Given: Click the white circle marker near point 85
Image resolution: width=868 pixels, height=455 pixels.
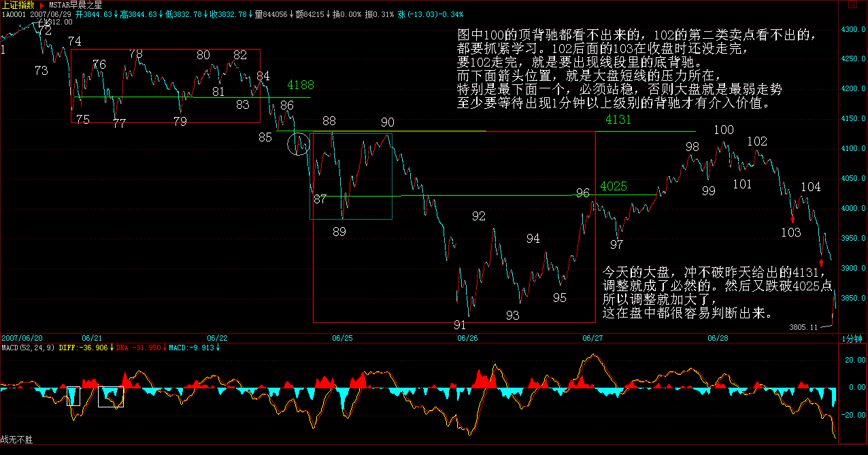Looking at the screenshot, I should point(299,144).
